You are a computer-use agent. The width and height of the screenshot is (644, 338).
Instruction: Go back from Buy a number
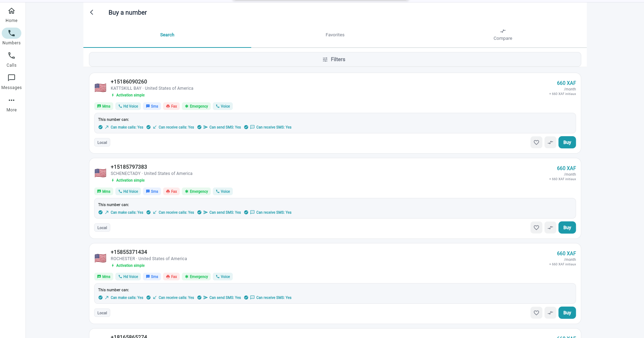click(92, 12)
